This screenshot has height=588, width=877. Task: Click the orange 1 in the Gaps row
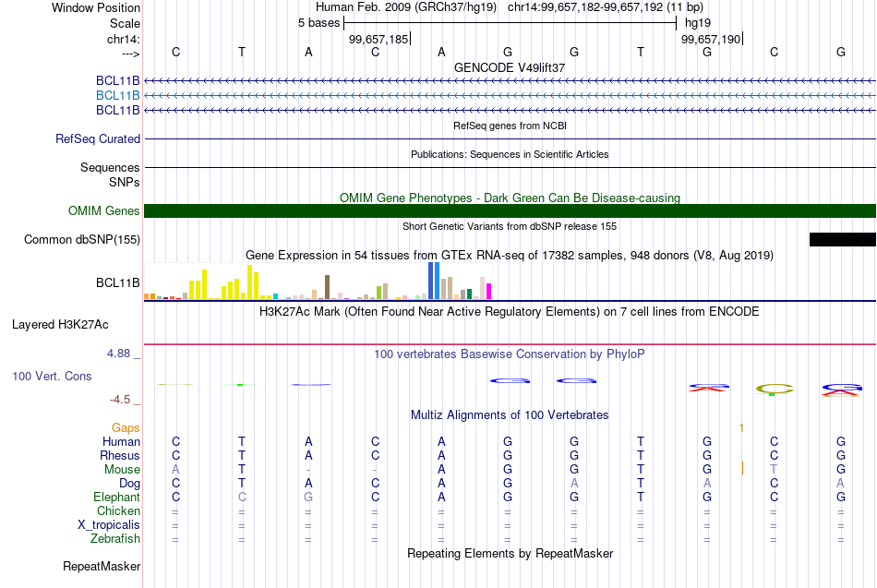point(741,428)
